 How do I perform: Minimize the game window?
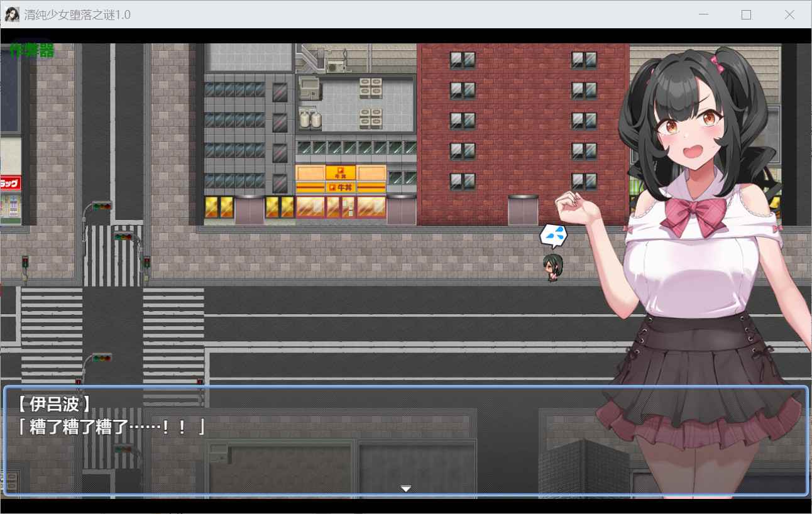tap(703, 14)
